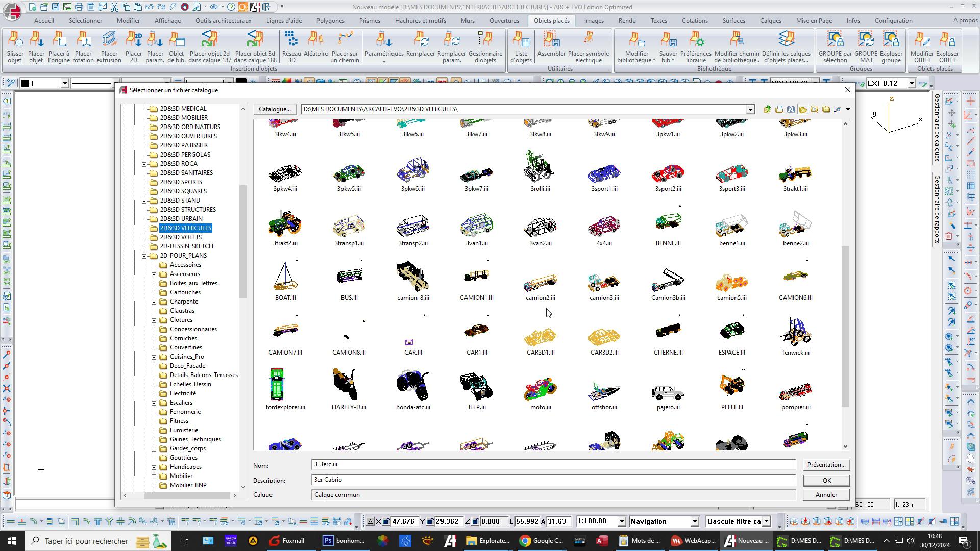Switch to the Murs ribbon tab
The height and width of the screenshot is (551, 980).
(x=467, y=21)
